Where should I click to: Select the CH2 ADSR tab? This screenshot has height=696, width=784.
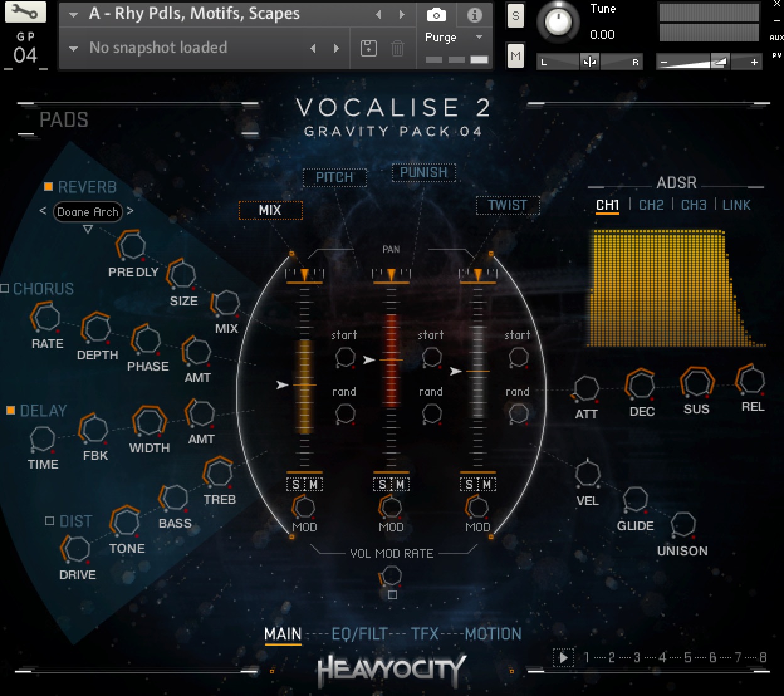(x=651, y=205)
